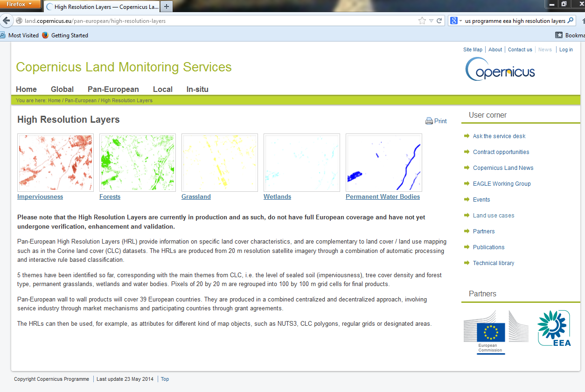
Task: Click the Print link
Action: point(440,121)
